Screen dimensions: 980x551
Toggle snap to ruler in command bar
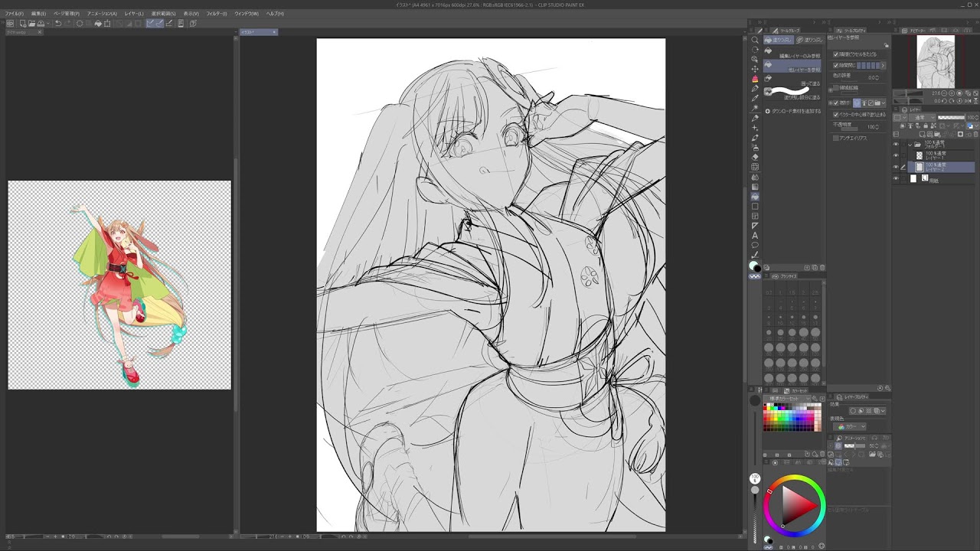pyautogui.click(x=149, y=24)
